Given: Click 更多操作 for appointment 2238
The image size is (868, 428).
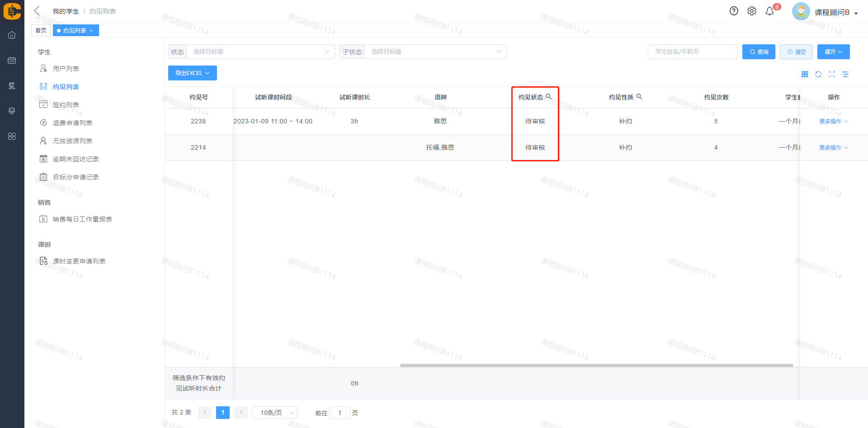Looking at the screenshot, I should click(x=833, y=122).
